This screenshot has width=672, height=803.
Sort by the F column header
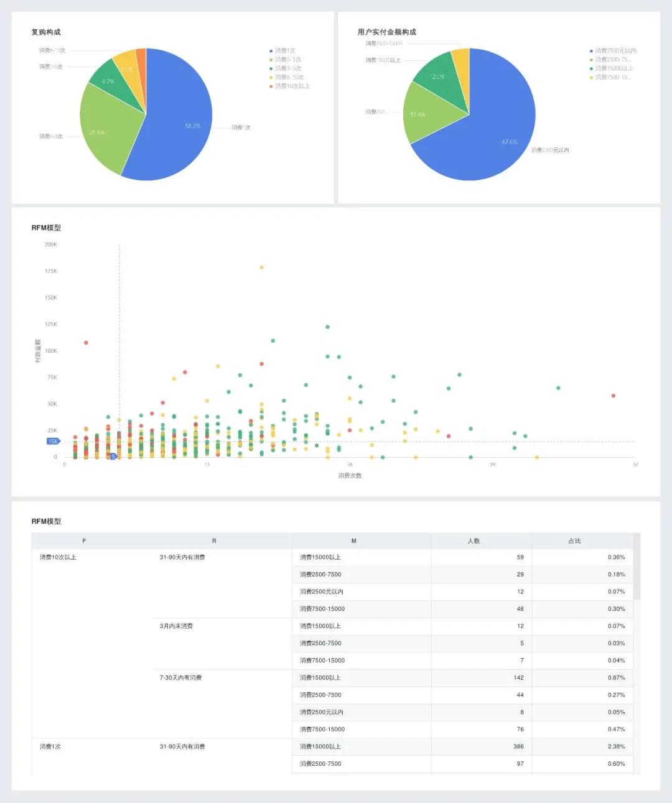click(84, 541)
